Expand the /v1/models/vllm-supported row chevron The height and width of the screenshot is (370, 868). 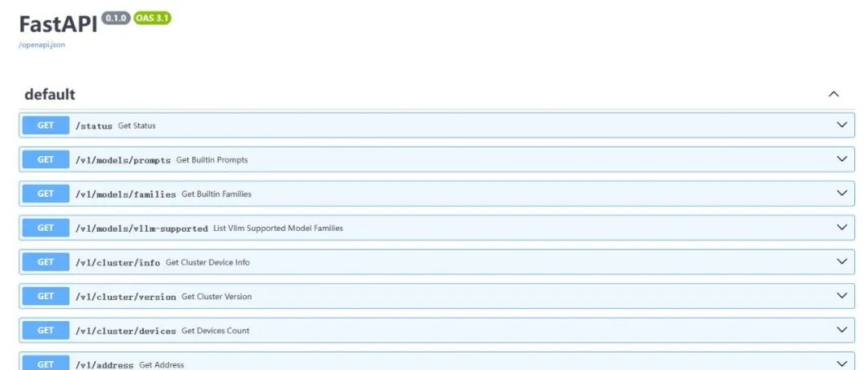click(x=842, y=228)
